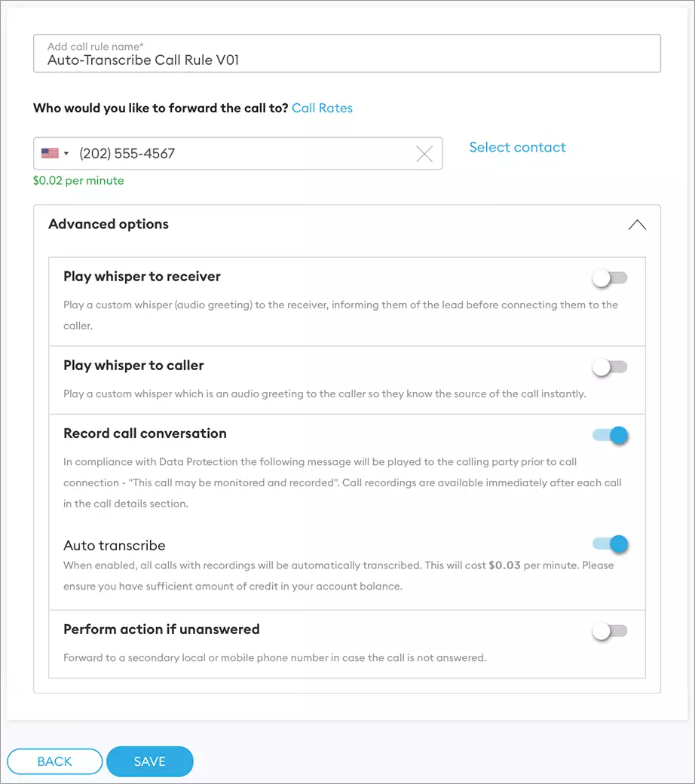This screenshot has width=695, height=784.
Task: Click the Advanced options section title
Action: [109, 224]
